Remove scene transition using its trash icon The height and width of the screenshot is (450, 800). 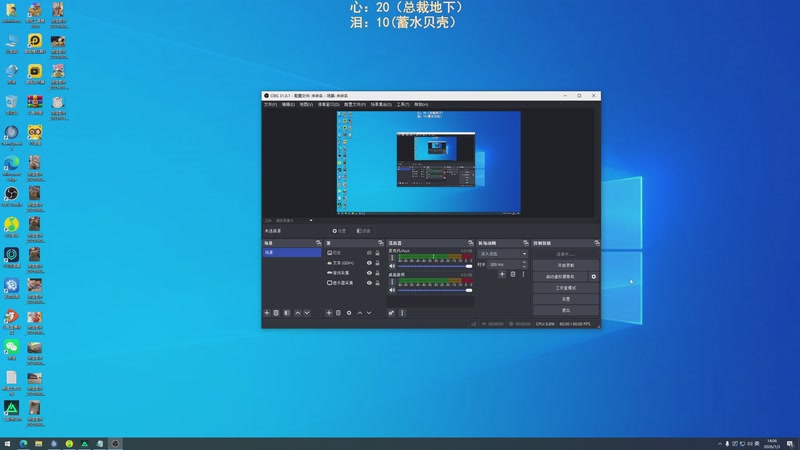(x=513, y=274)
